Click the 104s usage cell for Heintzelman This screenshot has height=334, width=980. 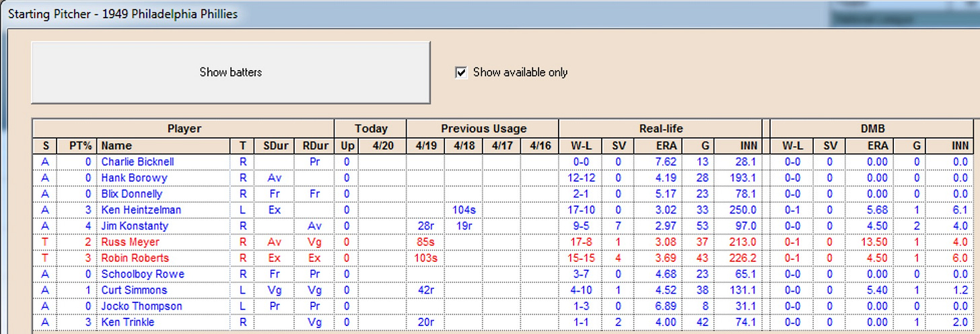pos(464,210)
